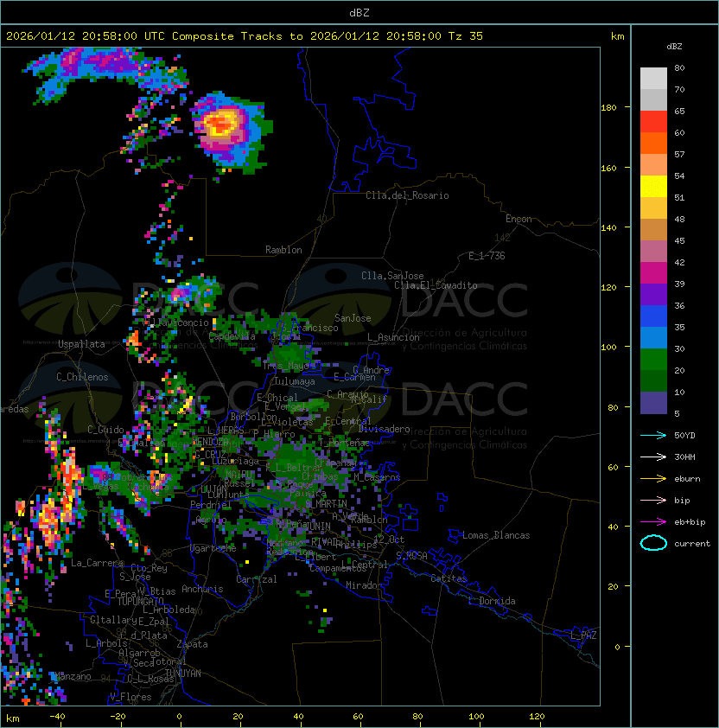Click the cyan 'current' ellipse symbol
The height and width of the screenshot is (728, 719).
click(x=653, y=543)
